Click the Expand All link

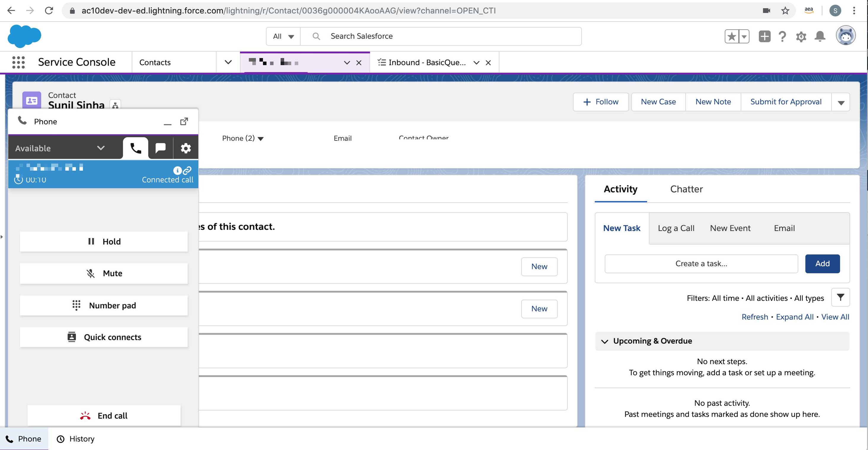click(x=794, y=317)
